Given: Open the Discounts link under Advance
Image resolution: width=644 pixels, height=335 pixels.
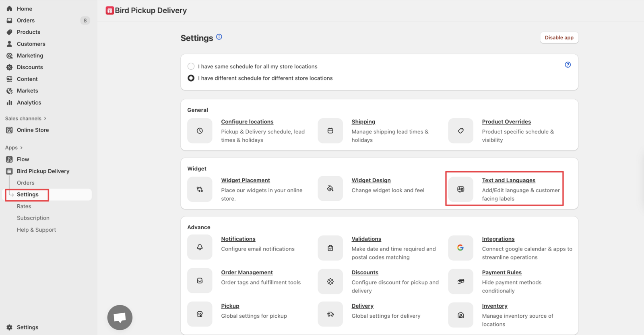Looking at the screenshot, I should 365,272.
